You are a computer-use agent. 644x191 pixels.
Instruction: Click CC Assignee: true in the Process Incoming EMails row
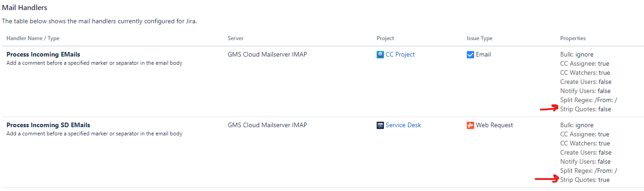pos(585,63)
